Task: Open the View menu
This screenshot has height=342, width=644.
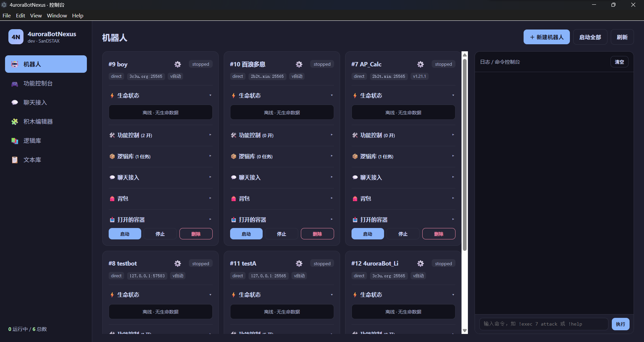Action: point(36,15)
